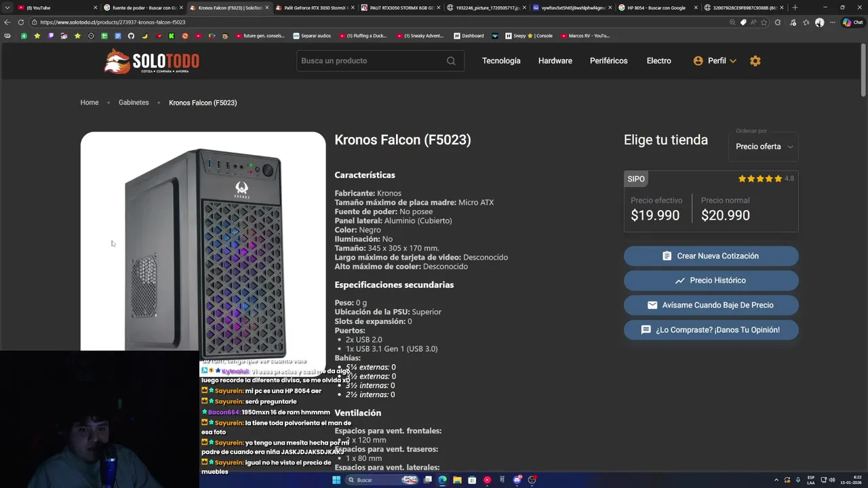The width and height of the screenshot is (868, 488).
Task: Open Copilot Chat button in Edge
Action: tap(853, 22)
